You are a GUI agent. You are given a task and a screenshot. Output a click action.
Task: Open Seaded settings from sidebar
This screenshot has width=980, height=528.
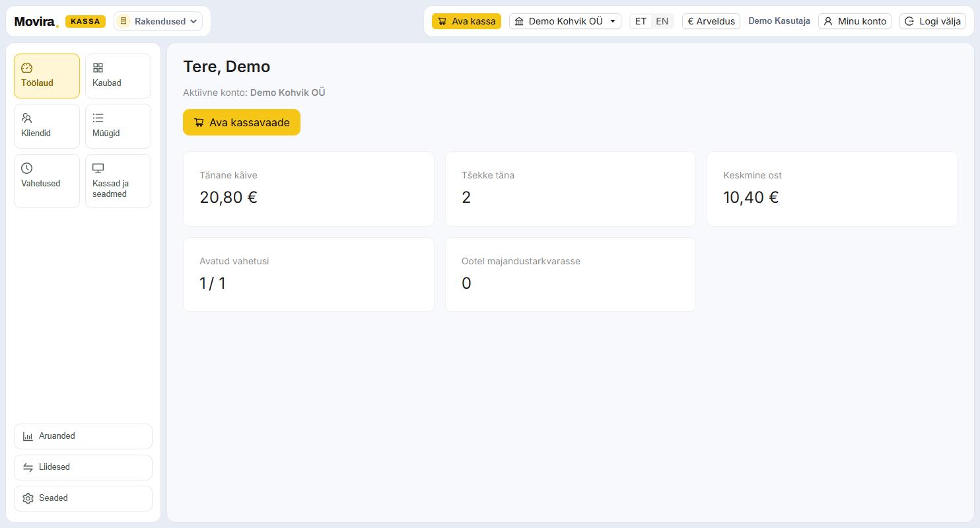[x=83, y=498]
